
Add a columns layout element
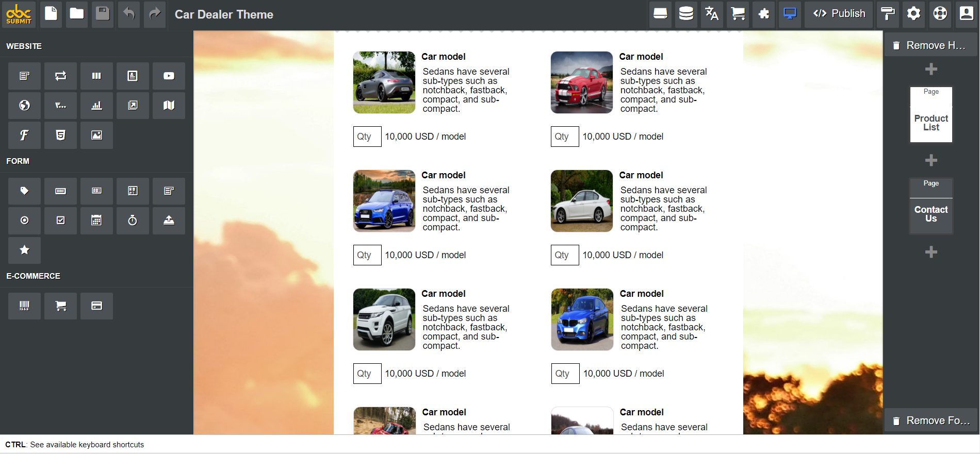(96, 76)
